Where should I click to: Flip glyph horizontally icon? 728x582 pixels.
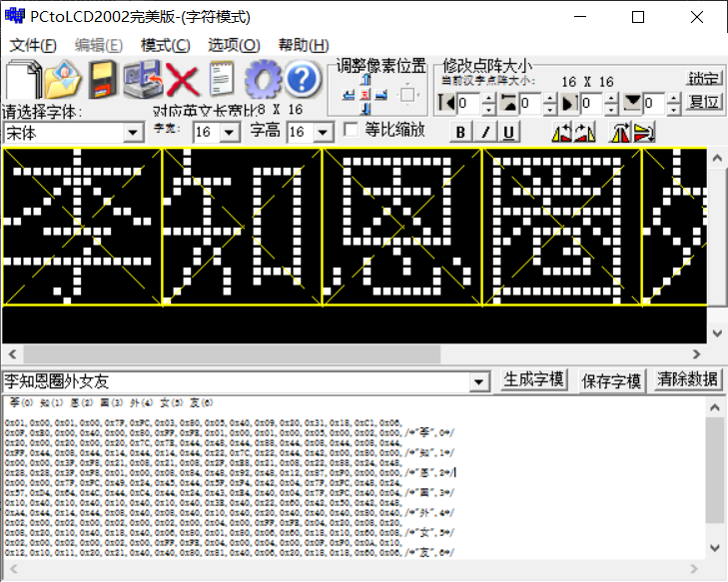coord(621,132)
